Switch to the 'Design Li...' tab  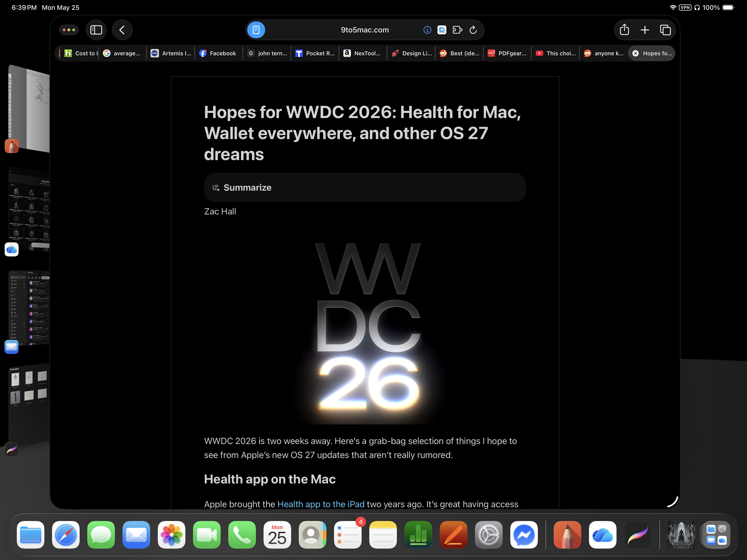411,53
